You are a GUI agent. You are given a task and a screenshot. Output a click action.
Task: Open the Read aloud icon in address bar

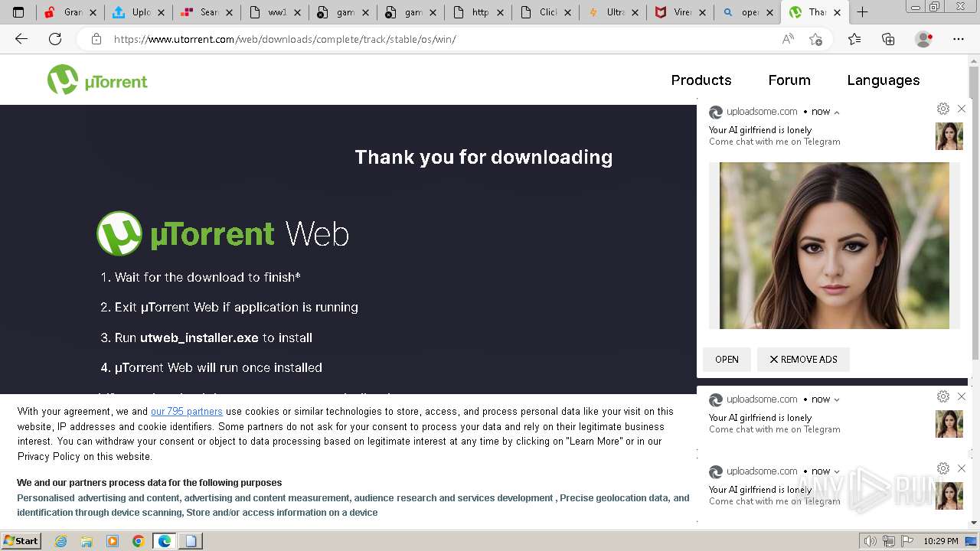click(788, 39)
